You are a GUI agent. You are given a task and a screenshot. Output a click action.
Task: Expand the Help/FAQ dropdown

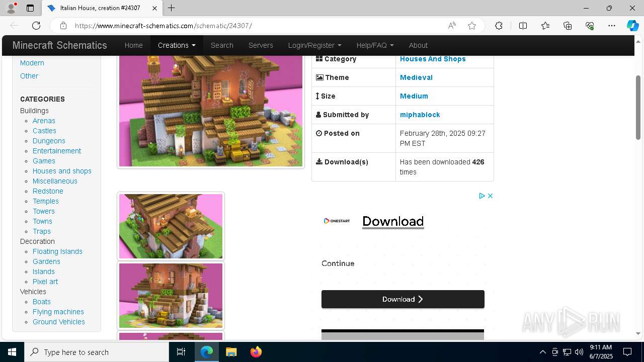[375, 45]
